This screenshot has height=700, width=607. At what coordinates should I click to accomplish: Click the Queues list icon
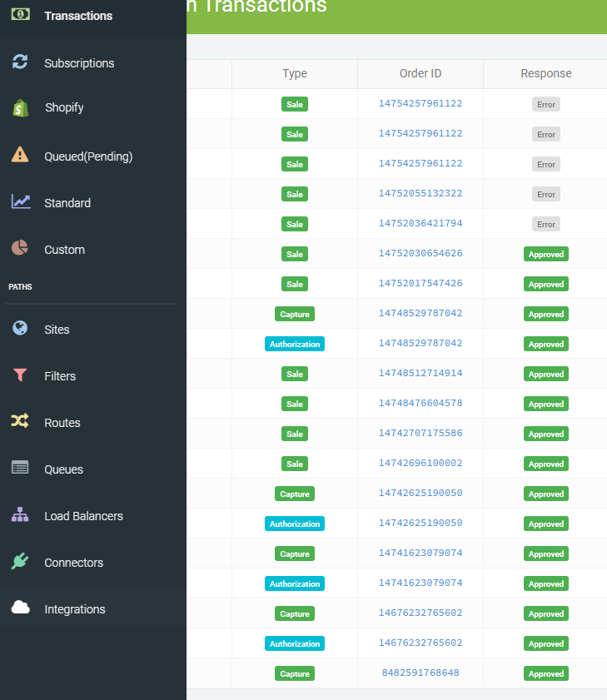coord(20,468)
